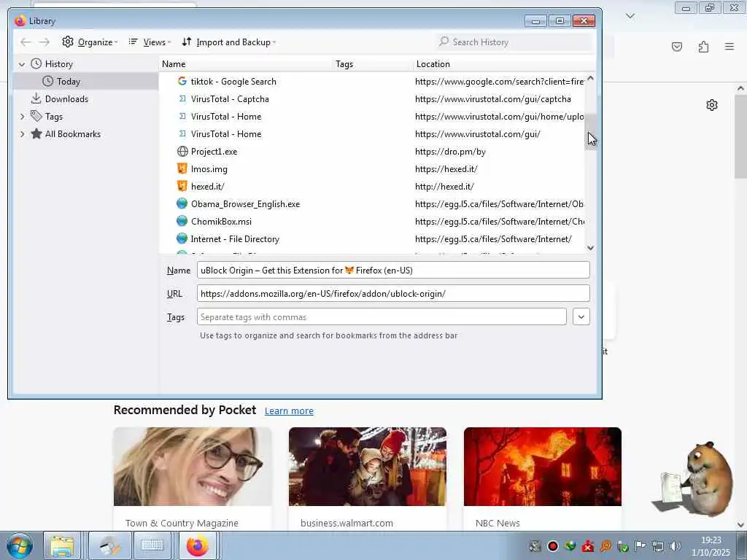
Task: Open the Firefox hamburger application menu
Action: click(729, 47)
